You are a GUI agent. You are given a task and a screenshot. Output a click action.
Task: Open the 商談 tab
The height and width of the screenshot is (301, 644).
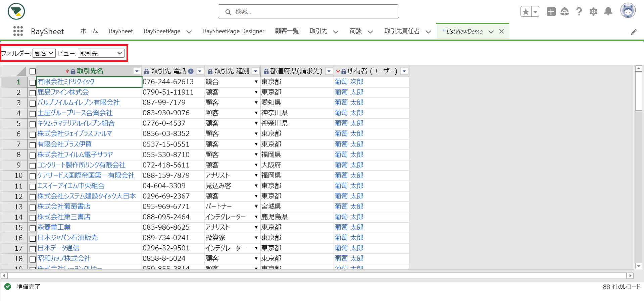pyautogui.click(x=356, y=31)
